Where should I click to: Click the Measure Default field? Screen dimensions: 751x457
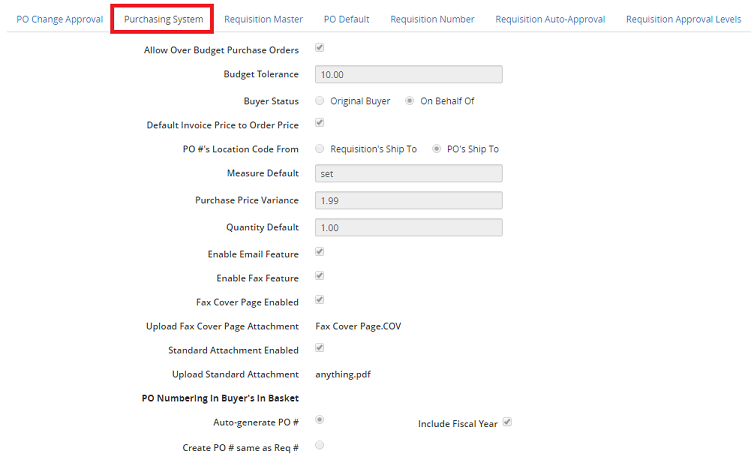pyautogui.click(x=407, y=174)
